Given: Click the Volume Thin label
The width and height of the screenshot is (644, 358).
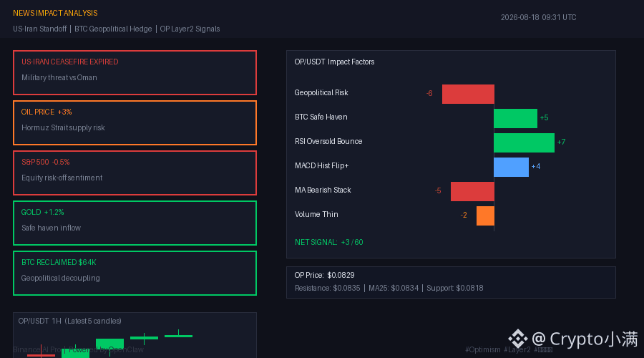Looking at the screenshot, I should click(x=316, y=215).
